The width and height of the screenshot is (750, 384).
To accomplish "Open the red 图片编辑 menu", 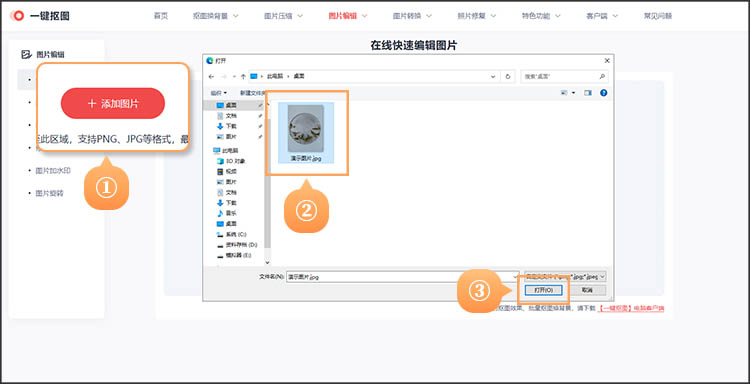I will 348,16.
